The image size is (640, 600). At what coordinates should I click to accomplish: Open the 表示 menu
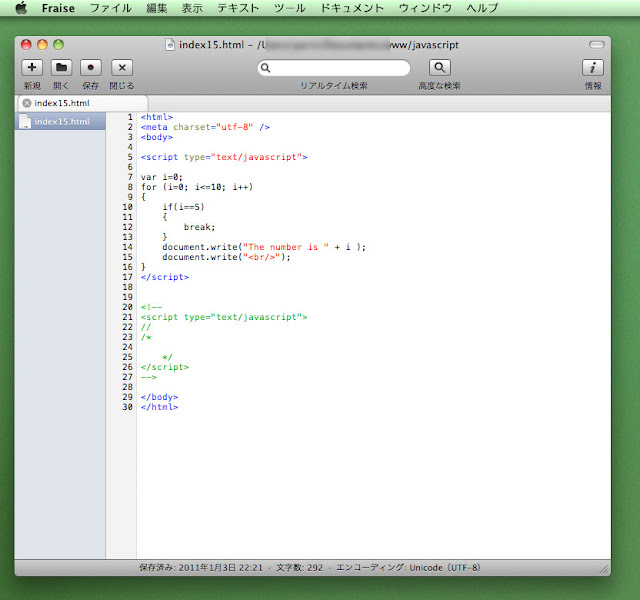[192, 8]
